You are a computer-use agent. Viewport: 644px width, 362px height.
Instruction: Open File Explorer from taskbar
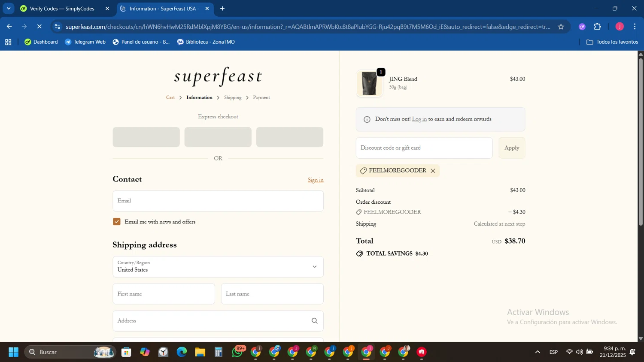pos(200,352)
